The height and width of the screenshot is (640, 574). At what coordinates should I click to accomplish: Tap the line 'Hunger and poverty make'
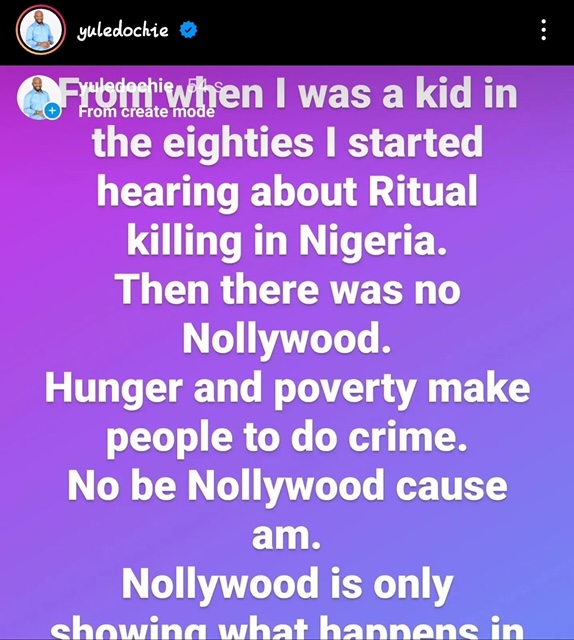(x=287, y=388)
